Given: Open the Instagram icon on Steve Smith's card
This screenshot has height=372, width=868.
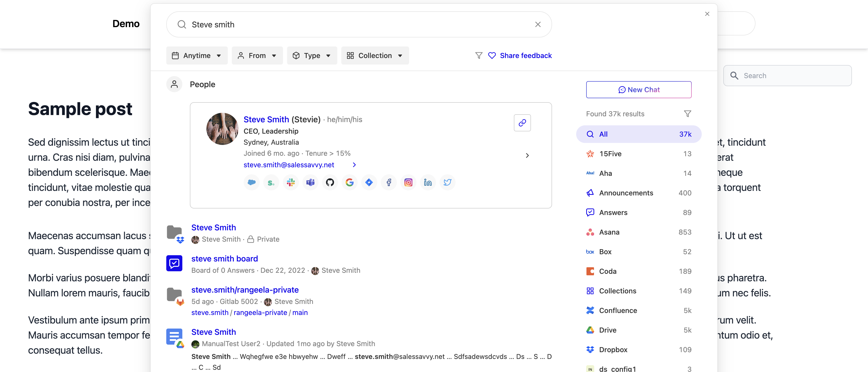Looking at the screenshot, I should coord(408,182).
